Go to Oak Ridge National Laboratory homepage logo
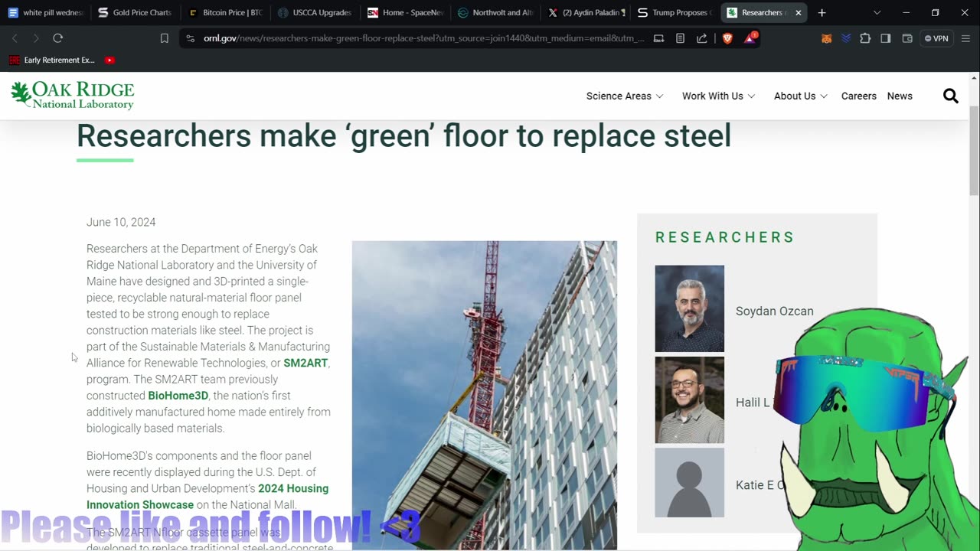This screenshot has height=551, width=980. tap(73, 95)
